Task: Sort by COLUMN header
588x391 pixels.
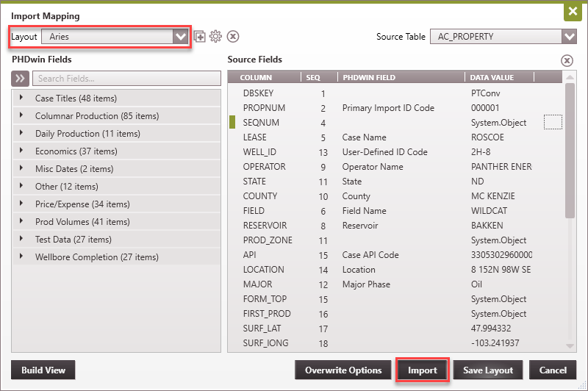Action: (x=265, y=77)
